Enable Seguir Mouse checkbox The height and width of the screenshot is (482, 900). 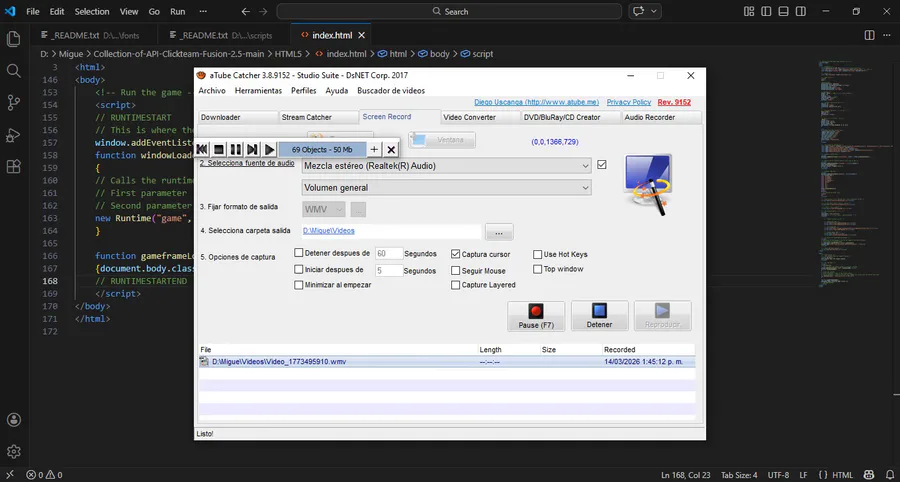click(x=456, y=270)
